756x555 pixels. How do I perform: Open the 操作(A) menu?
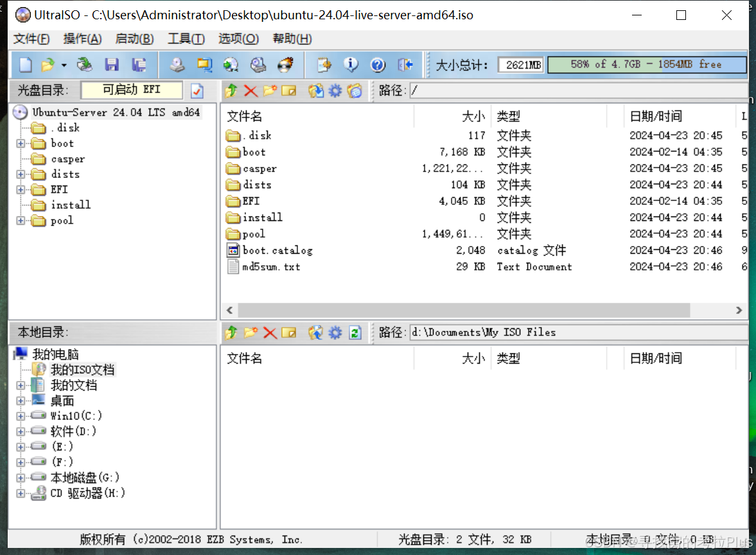coord(82,39)
